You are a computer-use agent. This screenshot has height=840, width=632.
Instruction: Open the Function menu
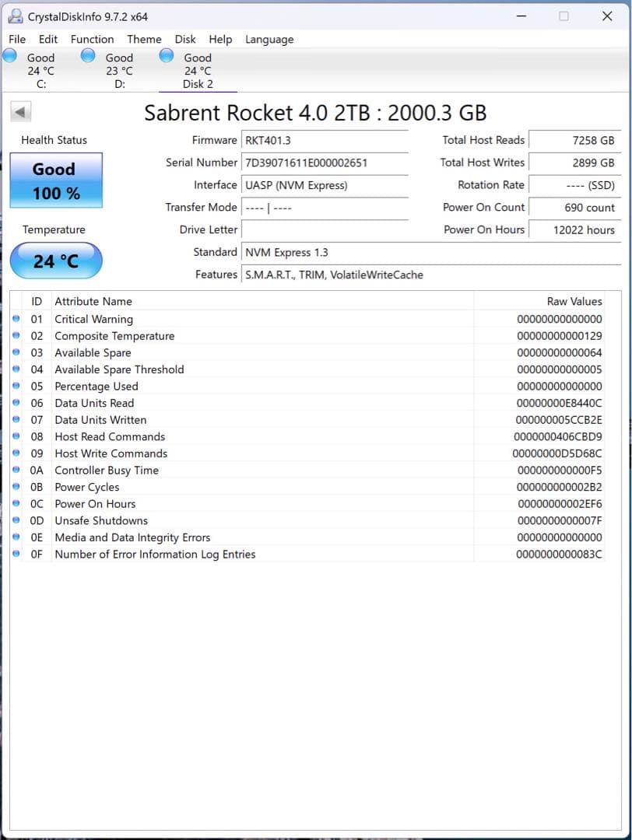92,39
